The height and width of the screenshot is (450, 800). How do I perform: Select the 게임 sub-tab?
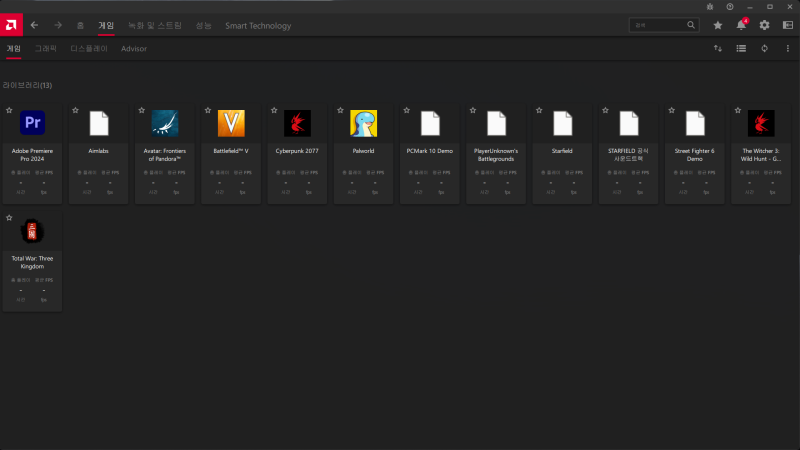coord(14,48)
